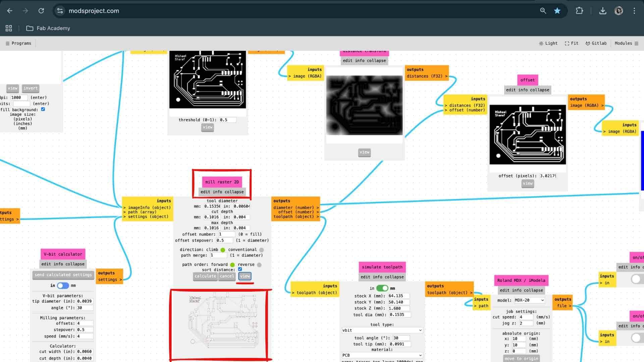This screenshot has width=644, height=362.
Task: Toggle the V-bit calculator in/mm switch
Action: click(x=63, y=286)
